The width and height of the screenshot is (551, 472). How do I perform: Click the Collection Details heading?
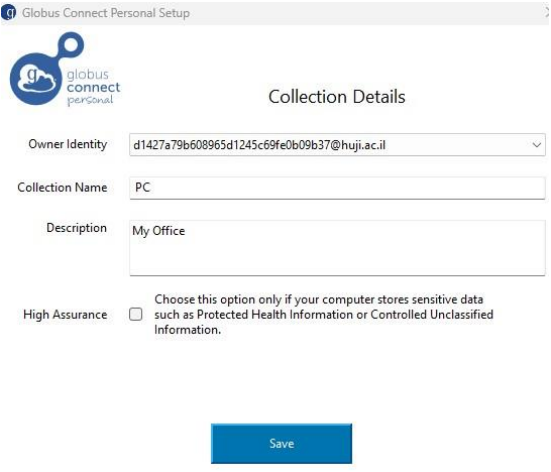click(x=337, y=97)
